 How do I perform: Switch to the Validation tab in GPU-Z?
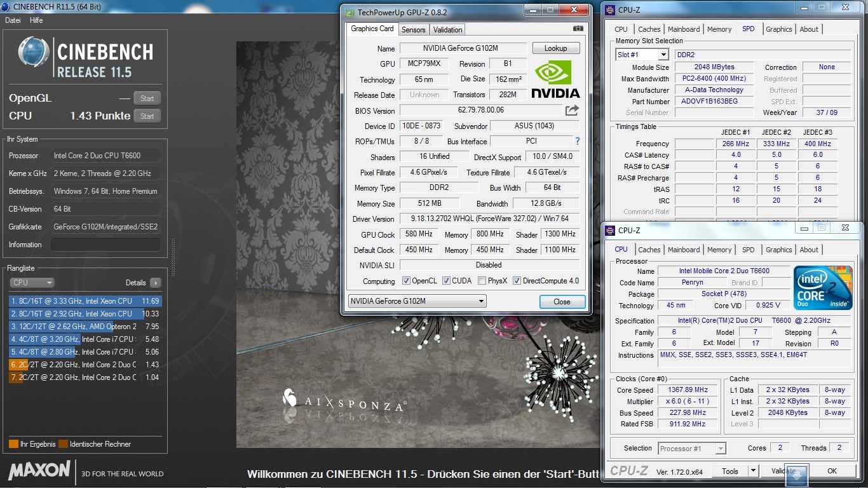tap(447, 29)
